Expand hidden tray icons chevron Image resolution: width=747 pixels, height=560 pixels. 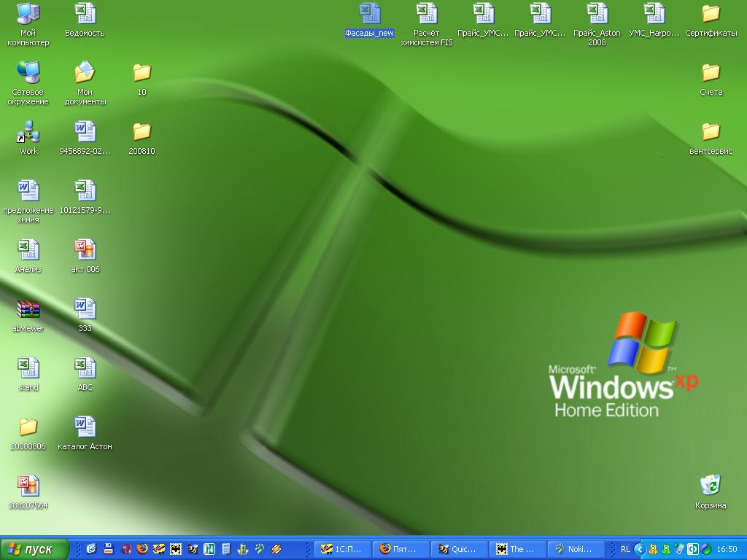point(640,549)
